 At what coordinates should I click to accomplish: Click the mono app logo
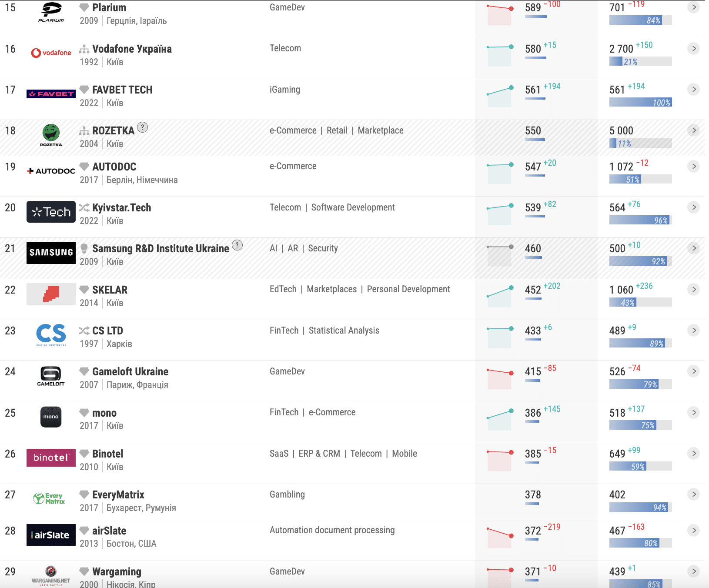pos(51,417)
